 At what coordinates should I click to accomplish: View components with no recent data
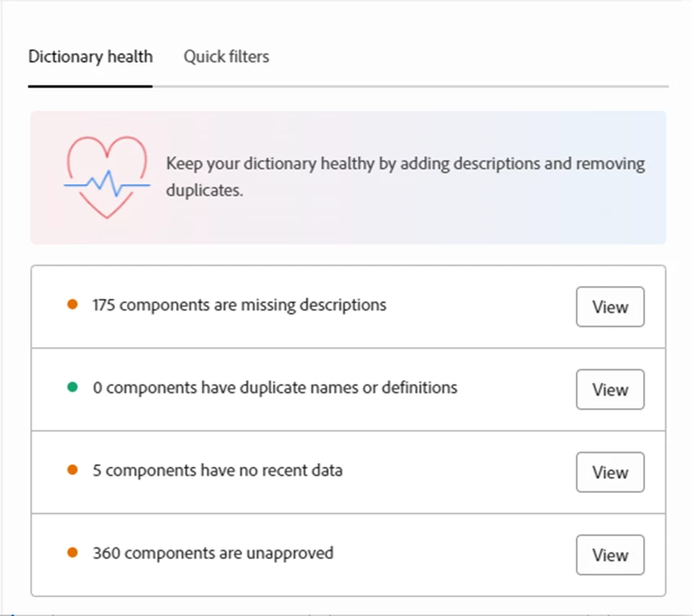pos(610,472)
